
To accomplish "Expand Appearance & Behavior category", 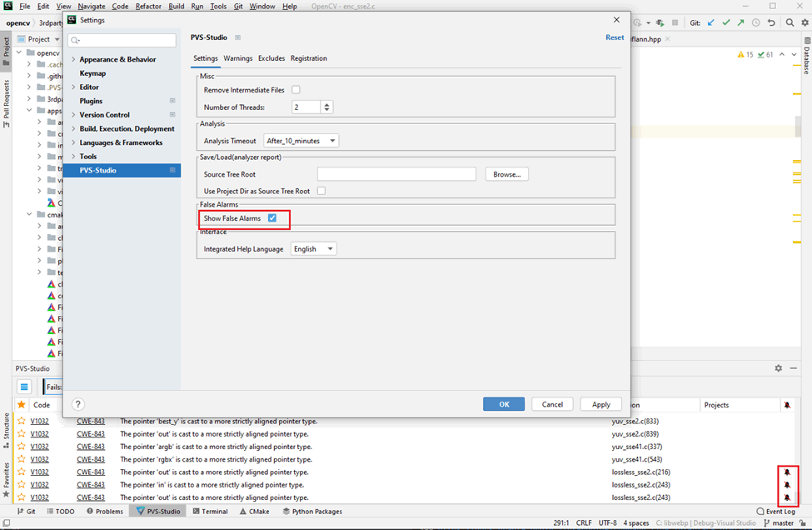I will [73, 59].
